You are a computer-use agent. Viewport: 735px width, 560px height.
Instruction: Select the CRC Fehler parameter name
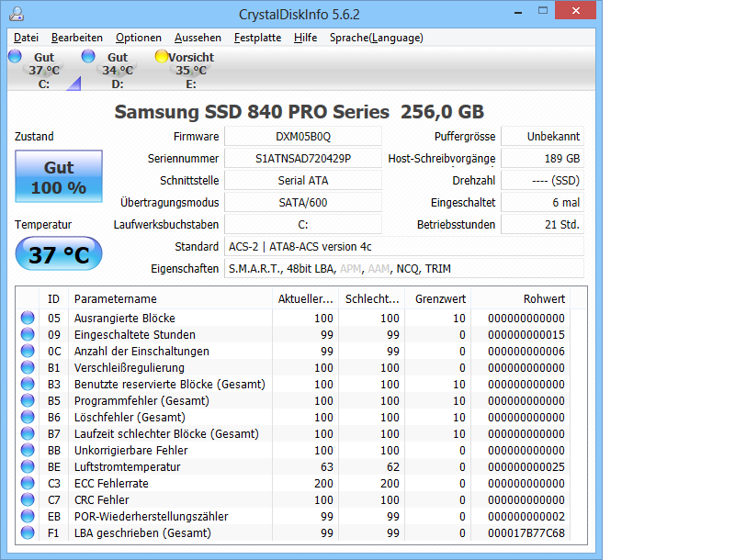[101, 499]
